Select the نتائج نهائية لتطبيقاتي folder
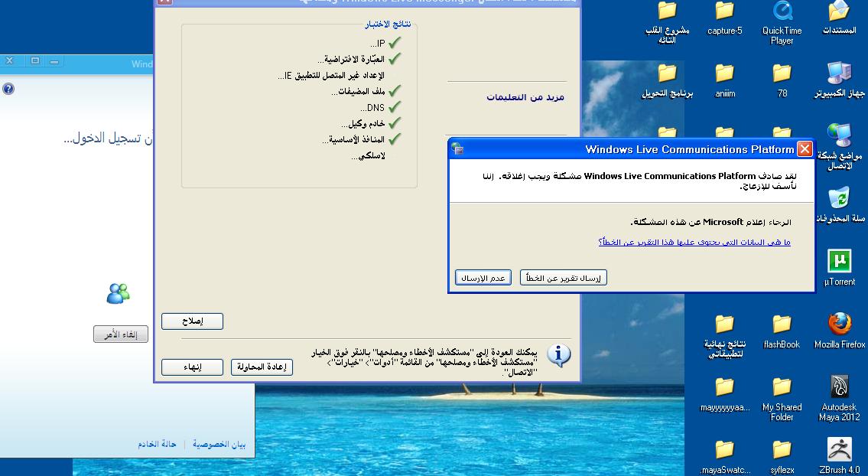868x476 pixels. coord(724,337)
